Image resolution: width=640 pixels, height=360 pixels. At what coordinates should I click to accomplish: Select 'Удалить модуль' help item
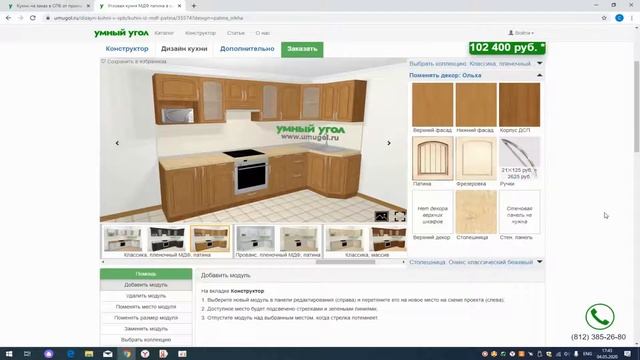click(x=146, y=296)
